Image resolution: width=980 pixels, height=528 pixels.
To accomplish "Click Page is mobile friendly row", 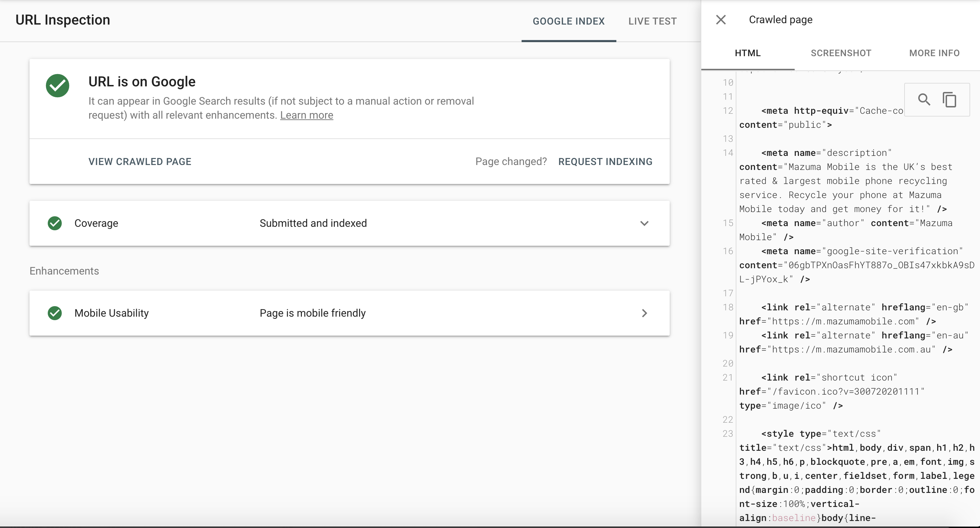I will click(312, 313).
